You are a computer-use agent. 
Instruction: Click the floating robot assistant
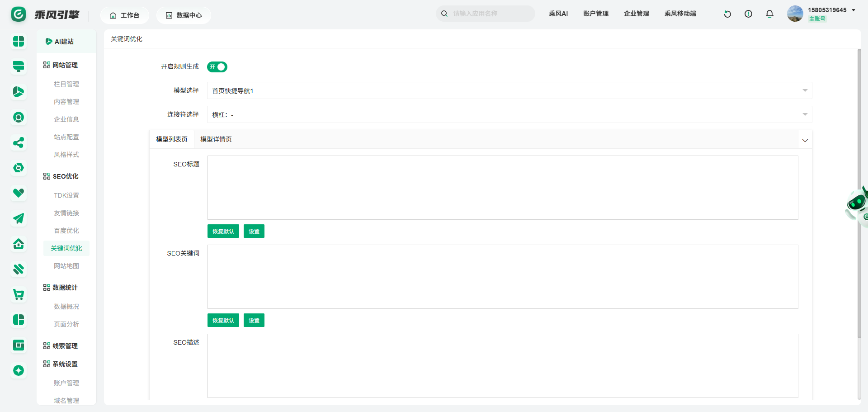pos(857,204)
